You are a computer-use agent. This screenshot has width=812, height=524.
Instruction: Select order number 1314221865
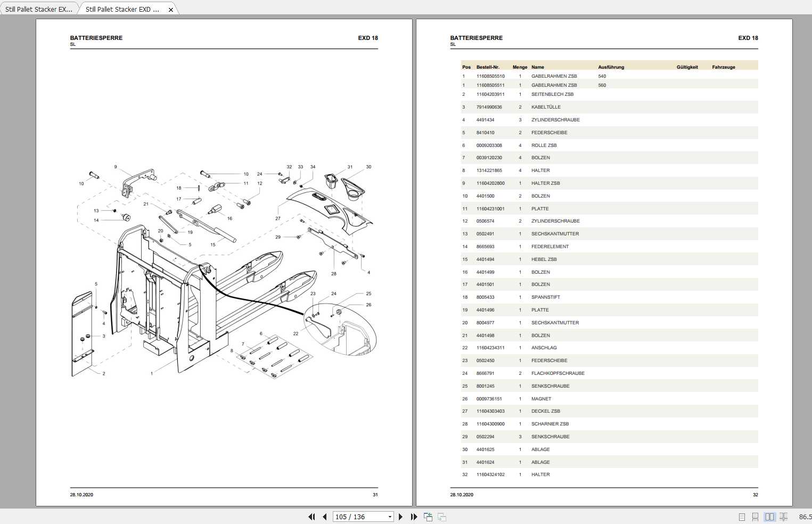click(x=489, y=170)
